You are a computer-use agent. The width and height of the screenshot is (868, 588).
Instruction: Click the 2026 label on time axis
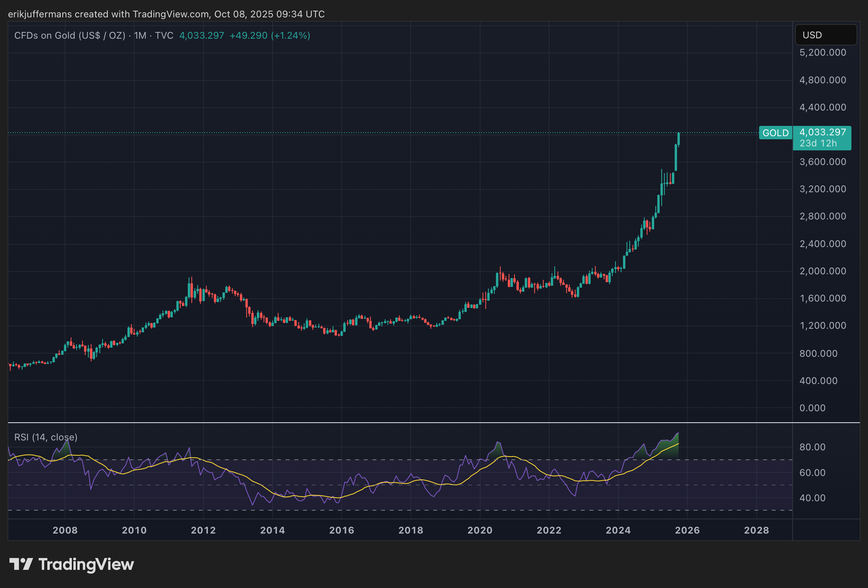click(687, 530)
